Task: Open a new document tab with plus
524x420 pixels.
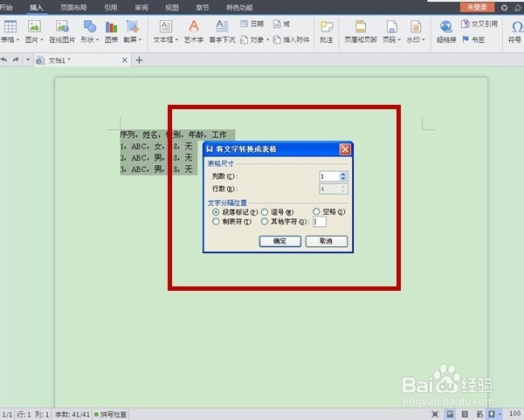Action: pyautogui.click(x=140, y=60)
